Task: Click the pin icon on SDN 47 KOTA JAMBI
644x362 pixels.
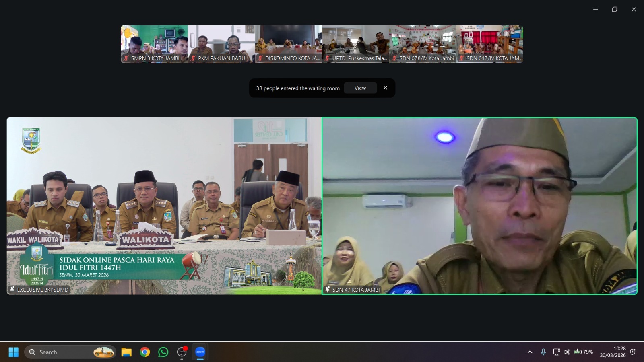Action: pyautogui.click(x=328, y=290)
